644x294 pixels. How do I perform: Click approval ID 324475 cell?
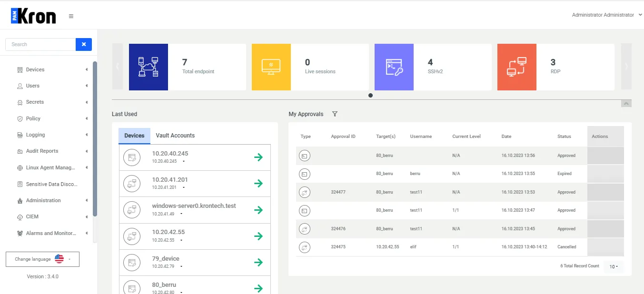339,247
